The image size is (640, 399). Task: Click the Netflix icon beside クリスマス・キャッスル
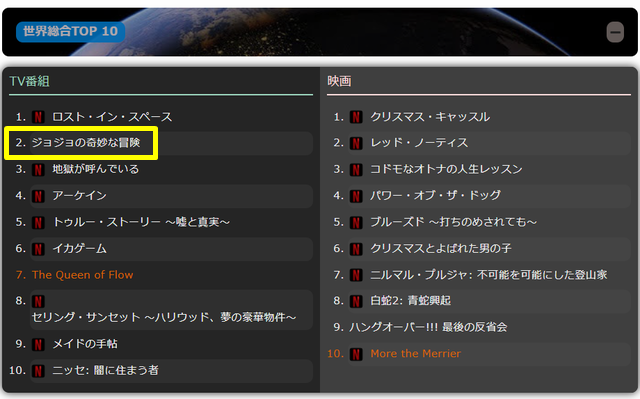pos(356,117)
